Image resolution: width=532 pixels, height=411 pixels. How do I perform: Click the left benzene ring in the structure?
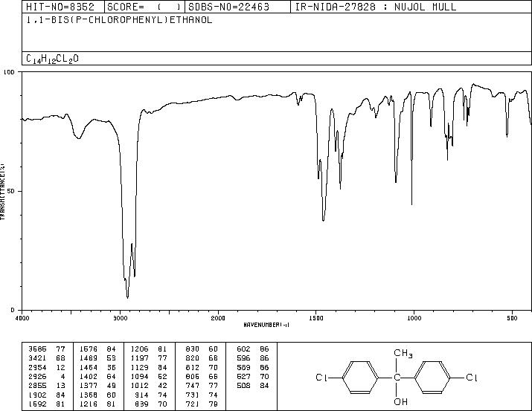pyautogui.click(x=360, y=378)
